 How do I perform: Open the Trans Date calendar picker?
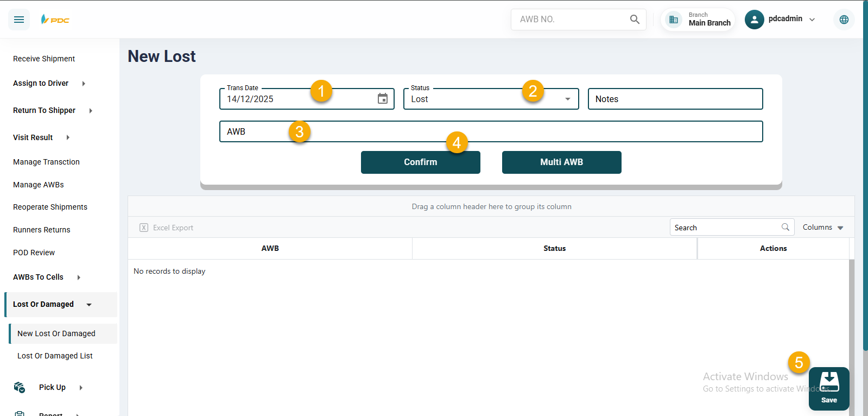click(x=383, y=99)
